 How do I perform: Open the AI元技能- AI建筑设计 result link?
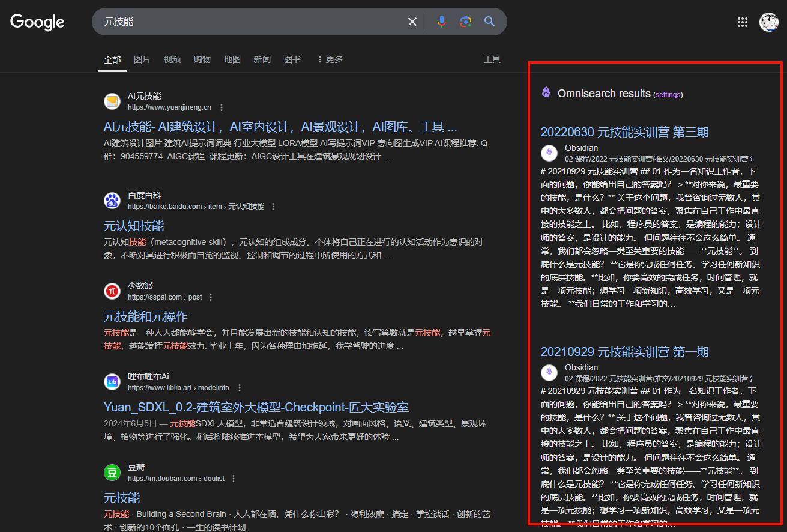point(280,127)
